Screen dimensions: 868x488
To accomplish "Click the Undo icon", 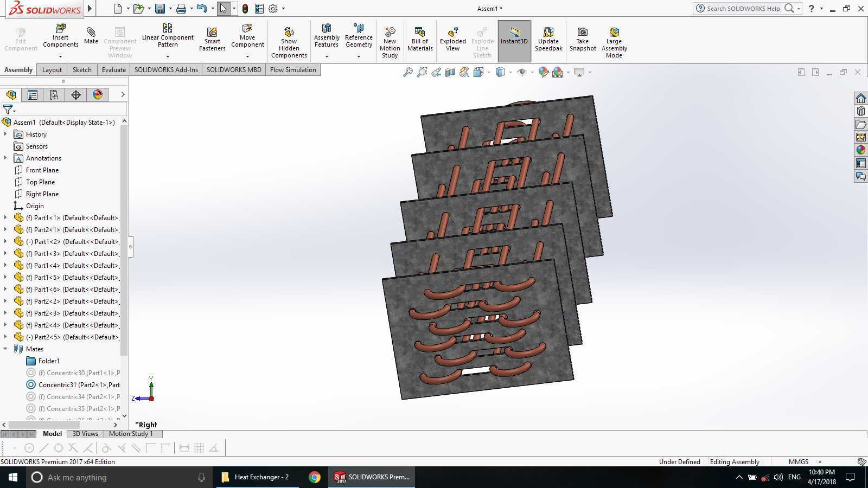I will [x=202, y=9].
